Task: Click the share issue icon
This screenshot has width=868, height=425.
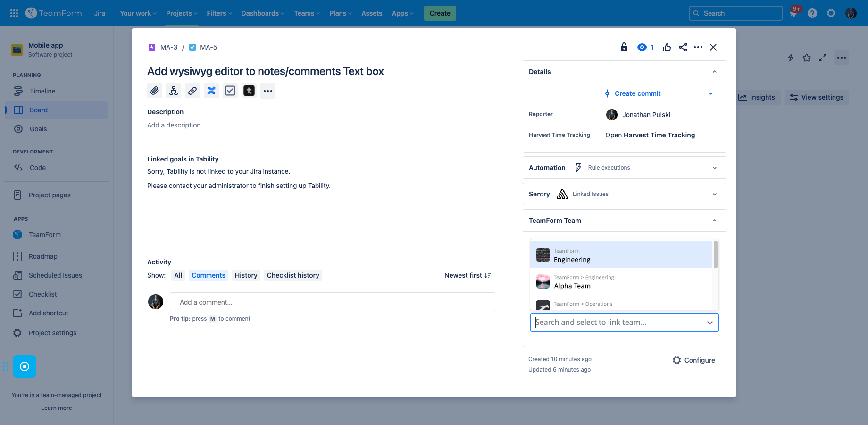Action: point(683,47)
